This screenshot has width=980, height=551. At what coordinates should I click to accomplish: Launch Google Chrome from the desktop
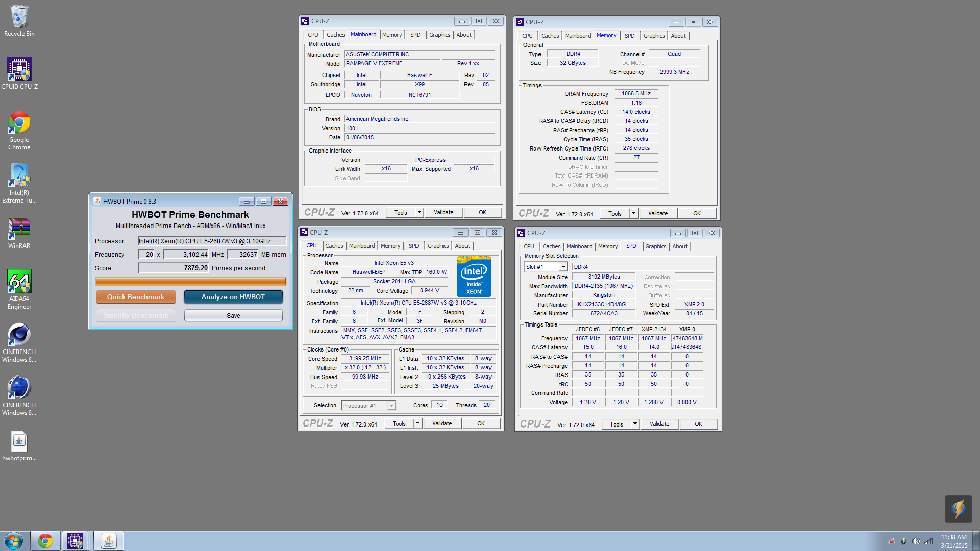coord(19,131)
